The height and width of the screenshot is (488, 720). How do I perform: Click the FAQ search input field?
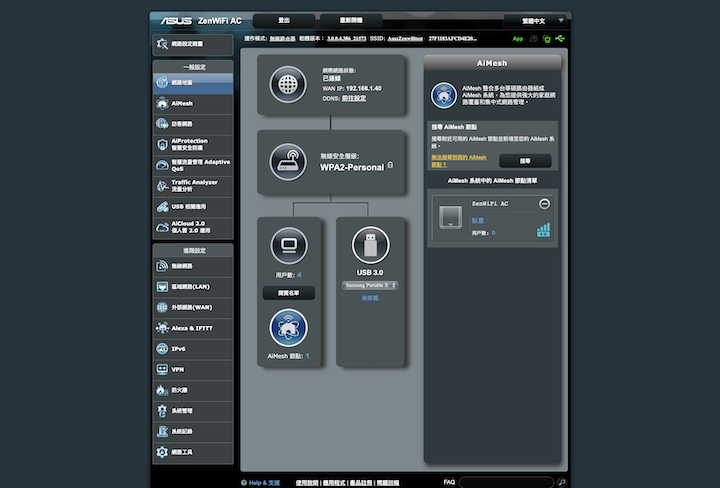tap(506, 482)
